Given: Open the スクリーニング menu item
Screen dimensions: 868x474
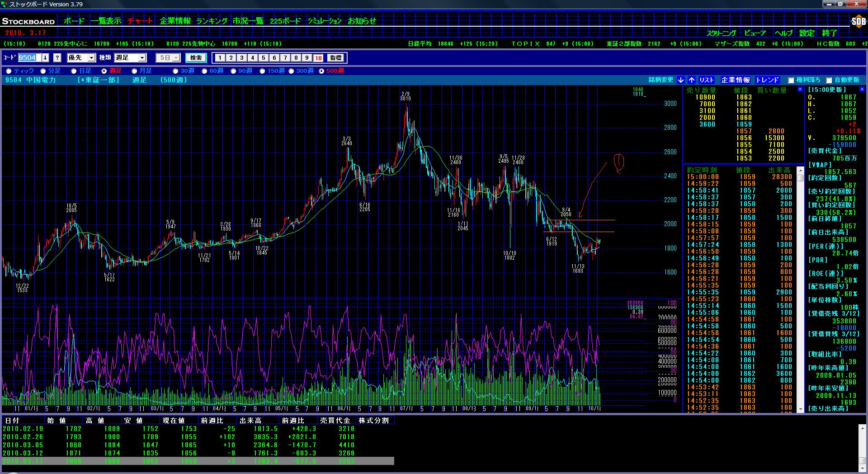Looking at the screenshot, I should [x=721, y=33].
